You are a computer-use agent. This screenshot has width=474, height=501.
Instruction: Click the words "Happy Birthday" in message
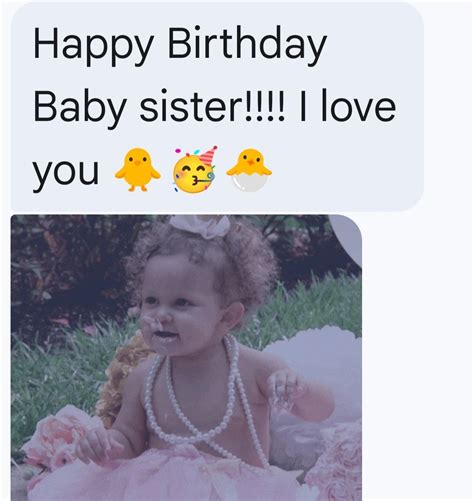(x=179, y=45)
